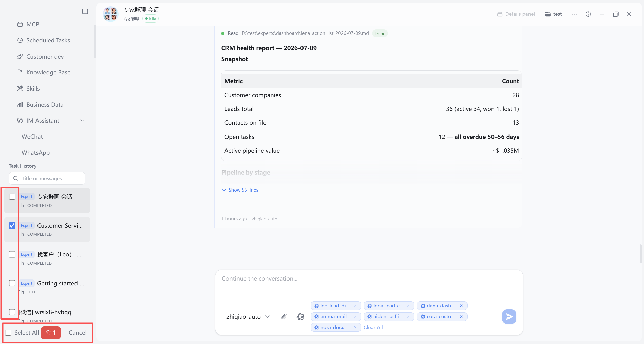Click the Customer companies table row

click(371, 95)
